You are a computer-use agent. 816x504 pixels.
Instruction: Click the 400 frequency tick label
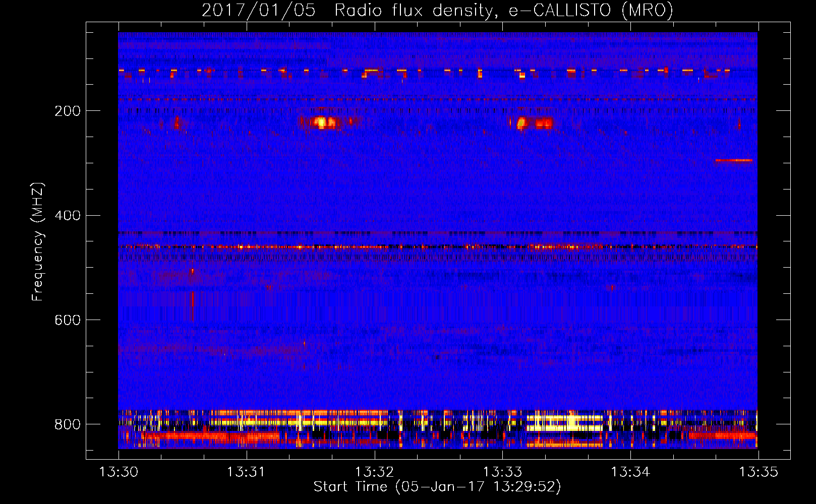coord(68,216)
